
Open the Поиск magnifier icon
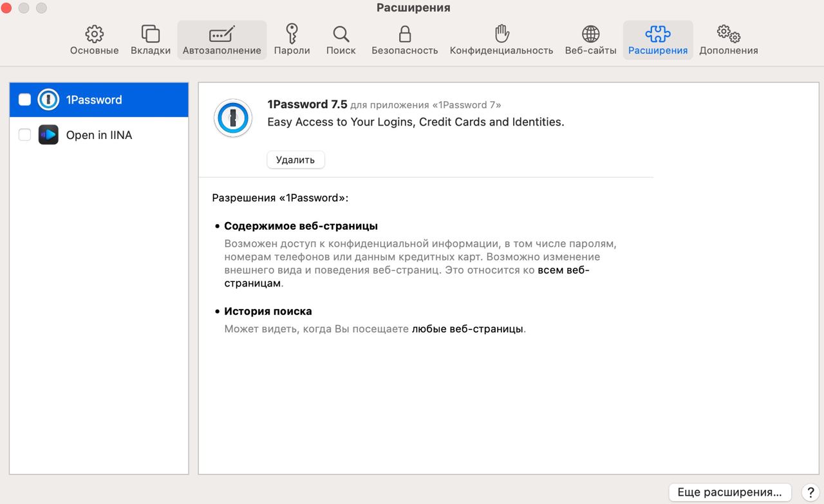(341, 33)
